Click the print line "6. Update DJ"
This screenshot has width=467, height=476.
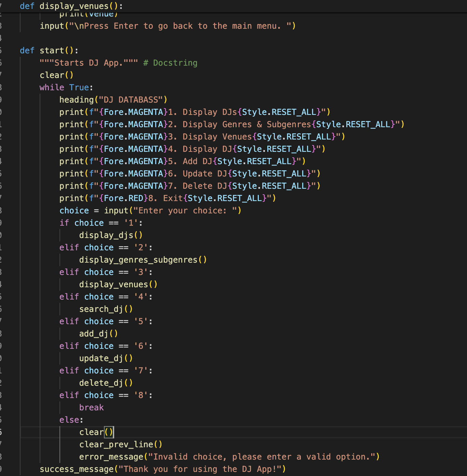[190, 174]
